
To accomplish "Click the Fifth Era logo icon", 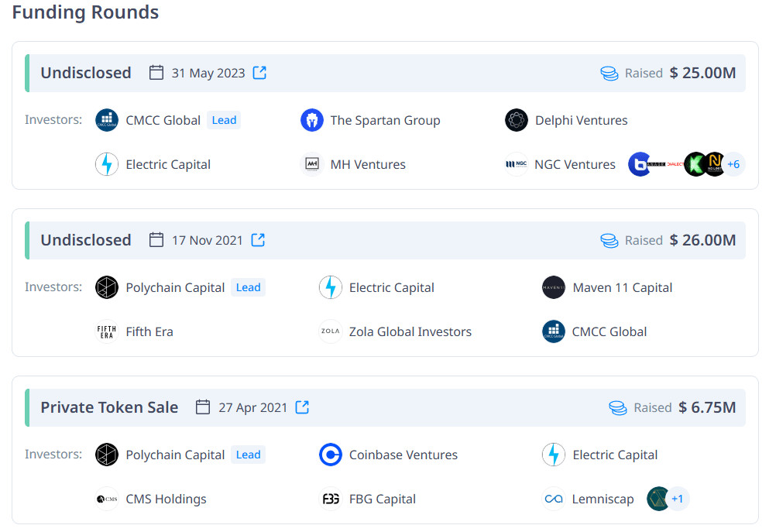I will (106, 331).
